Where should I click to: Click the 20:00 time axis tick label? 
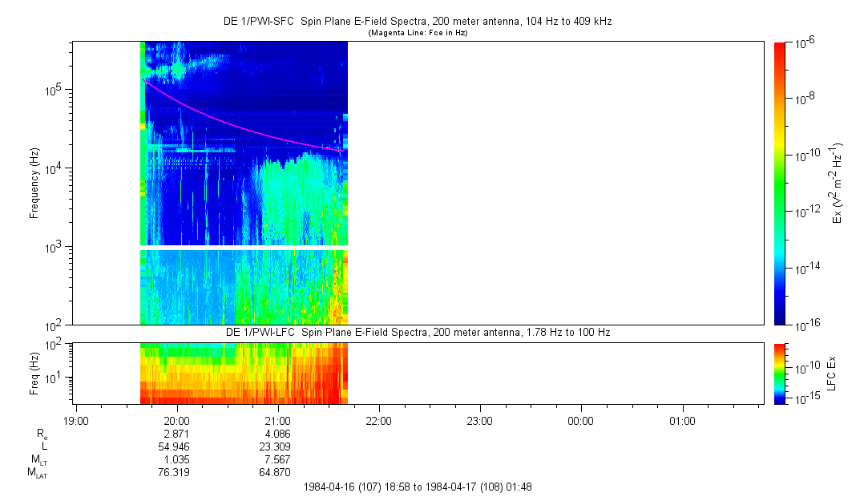[x=176, y=420]
